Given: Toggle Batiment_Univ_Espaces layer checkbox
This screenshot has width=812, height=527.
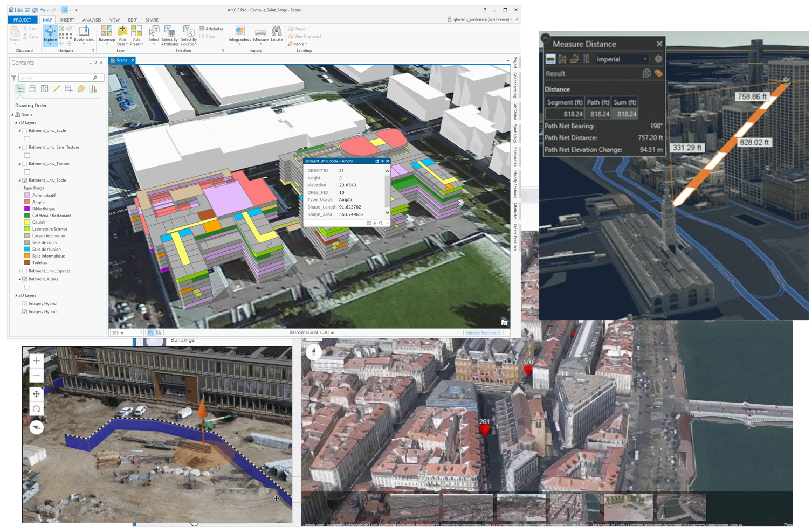Looking at the screenshot, I should [x=25, y=271].
